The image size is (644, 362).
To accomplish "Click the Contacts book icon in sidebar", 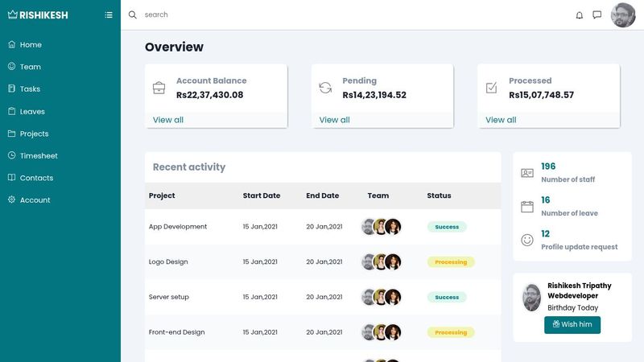I will click(x=11, y=177).
